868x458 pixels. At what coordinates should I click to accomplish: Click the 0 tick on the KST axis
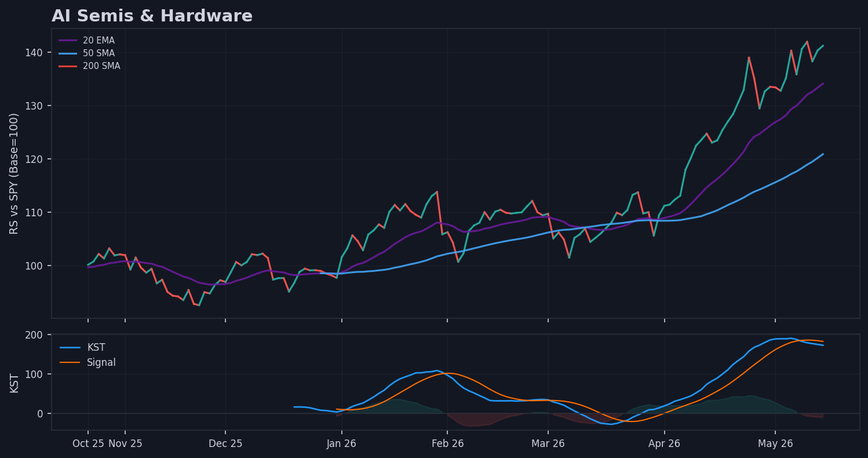[41, 414]
